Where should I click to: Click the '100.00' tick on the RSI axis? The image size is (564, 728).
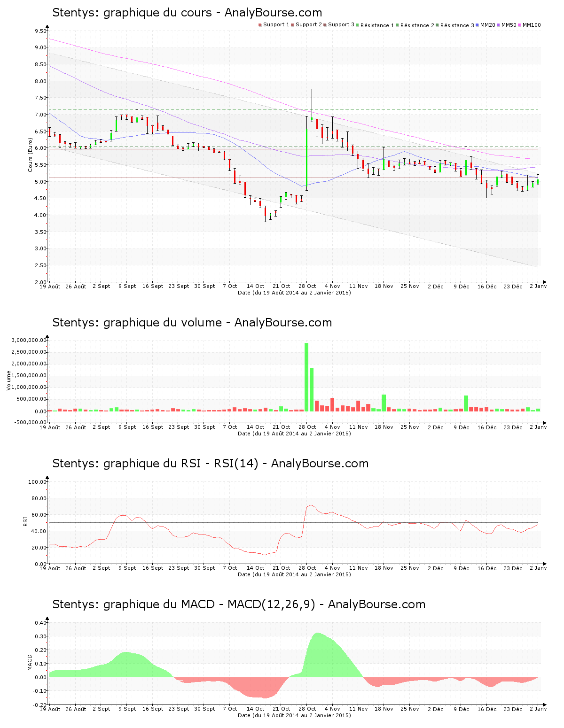click(38, 482)
